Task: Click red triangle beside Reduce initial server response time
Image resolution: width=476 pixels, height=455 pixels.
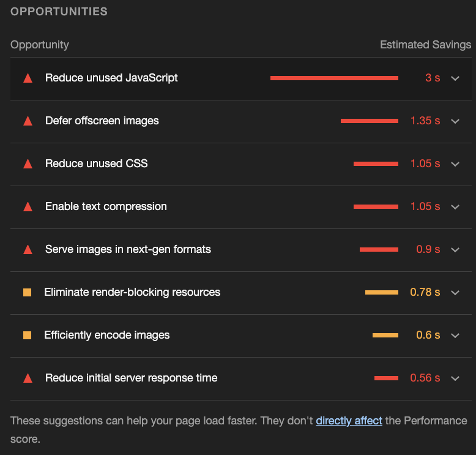Action: (x=28, y=378)
